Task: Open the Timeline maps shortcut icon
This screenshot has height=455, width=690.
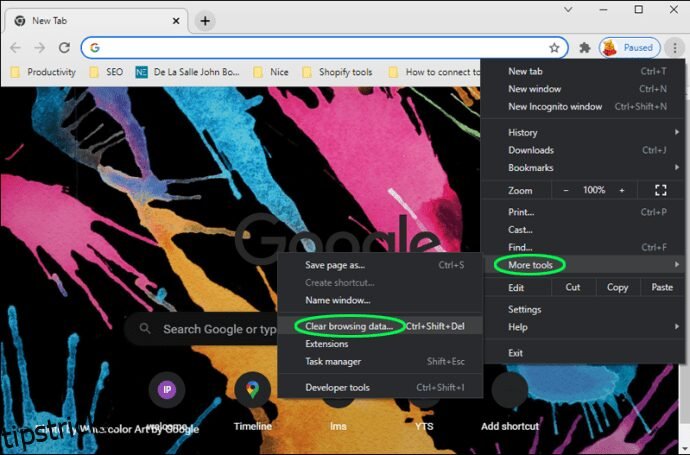Action: (x=252, y=390)
